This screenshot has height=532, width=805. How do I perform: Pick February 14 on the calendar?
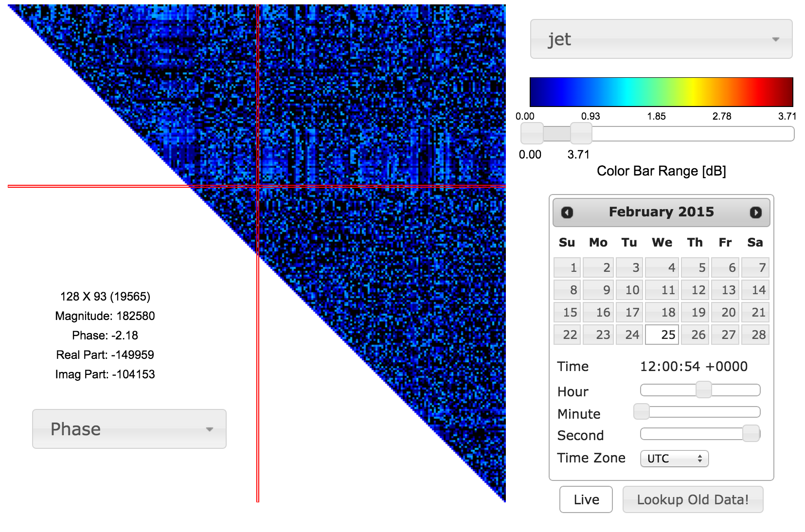coord(755,290)
